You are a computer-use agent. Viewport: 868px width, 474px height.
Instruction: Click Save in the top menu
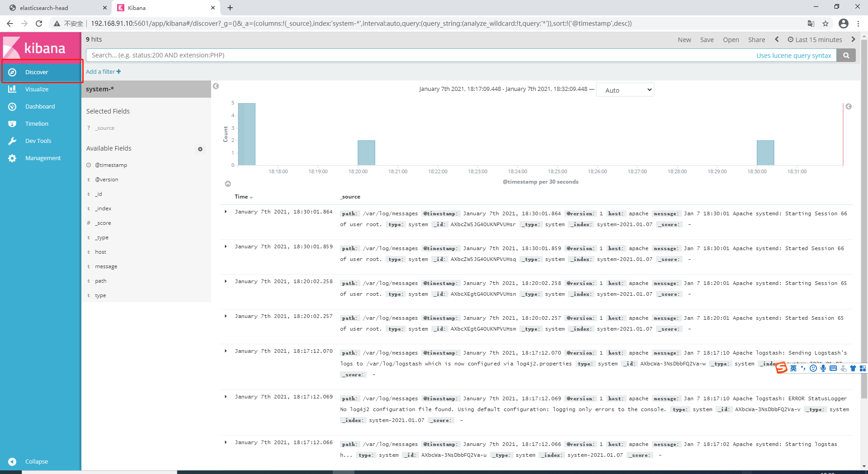point(707,40)
